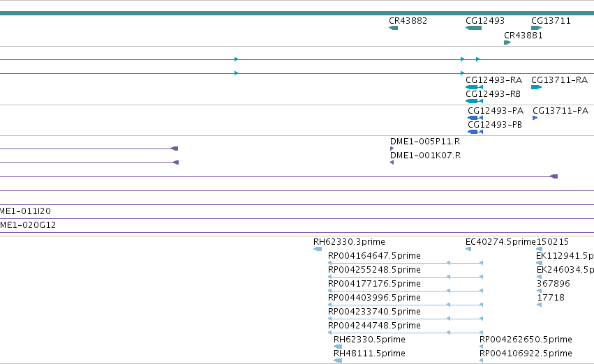Viewport: 594px width, 364px height.
Task: Select the RH48111.5prime EST glyph
Action: click(x=338, y=361)
